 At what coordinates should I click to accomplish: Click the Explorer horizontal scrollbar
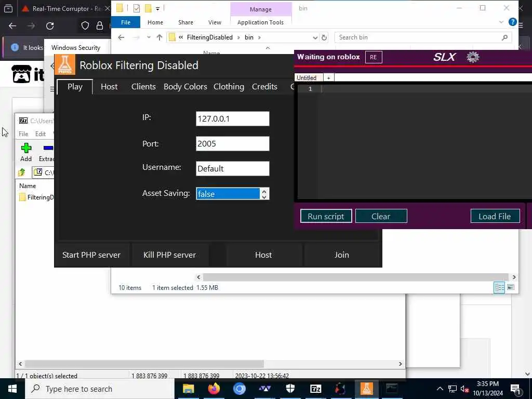(x=355, y=277)
